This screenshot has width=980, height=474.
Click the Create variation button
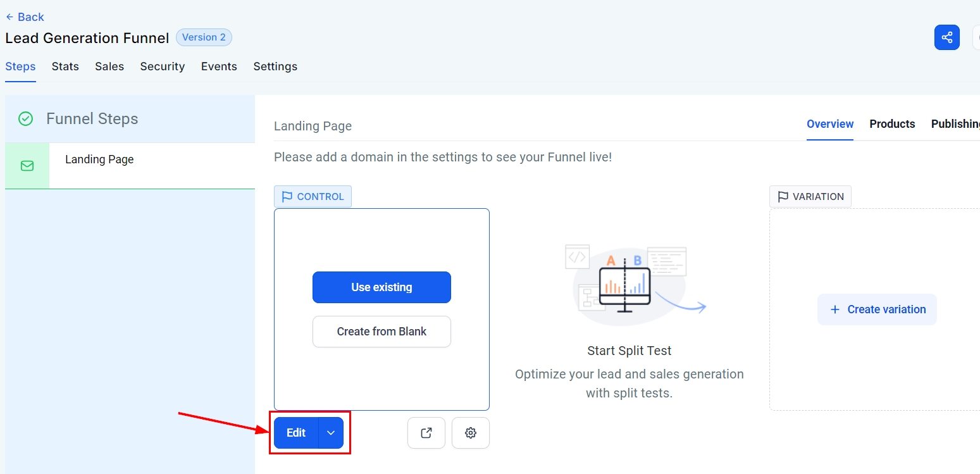877,309
